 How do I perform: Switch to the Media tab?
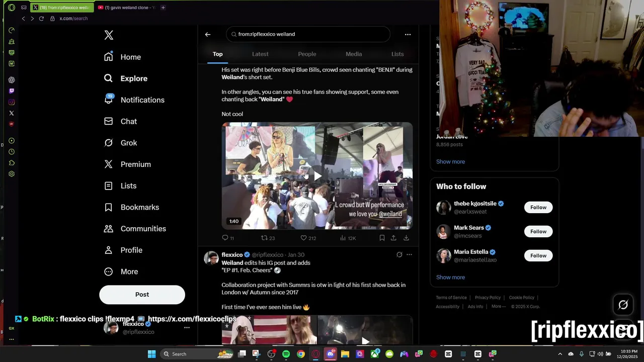click(x=354, y=54)
